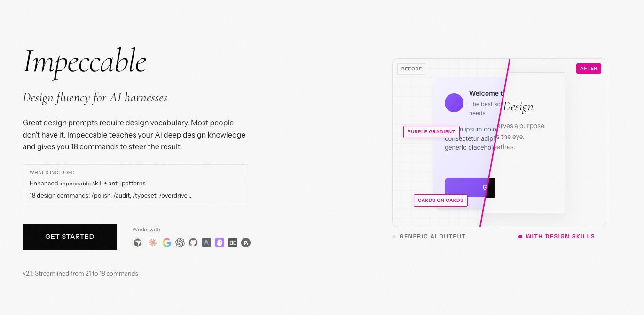The image size is (644, 315).
Task: Select the BEFORE badge in the preview
Action: click(x=411, y=69)
